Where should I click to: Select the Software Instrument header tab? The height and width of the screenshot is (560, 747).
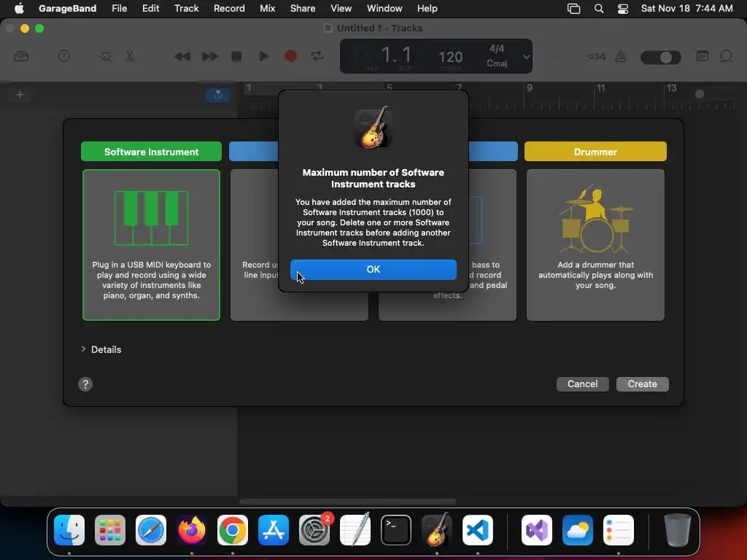pyautogui.click(x=151, y=152)
